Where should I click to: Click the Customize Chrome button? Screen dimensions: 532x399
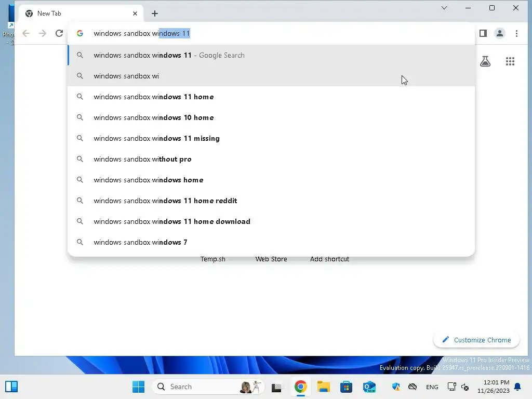pyautogui.click(x=476, y=340)
